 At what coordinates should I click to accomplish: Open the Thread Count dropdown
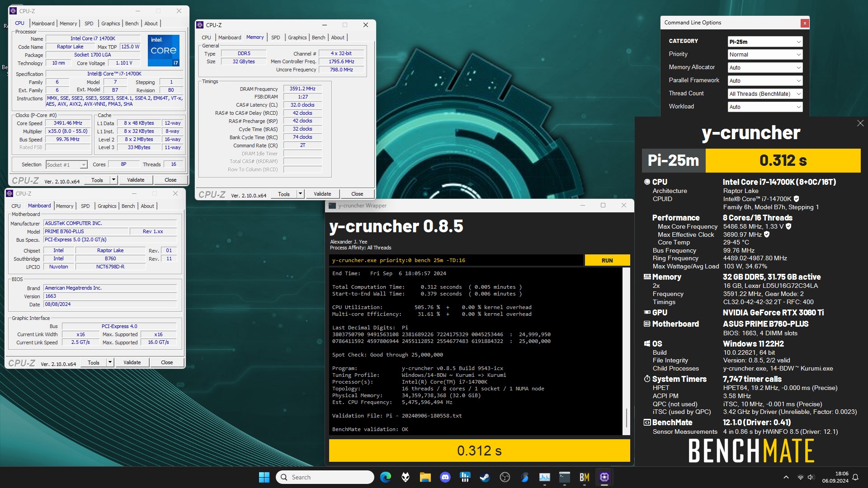[x=765, y=94]
